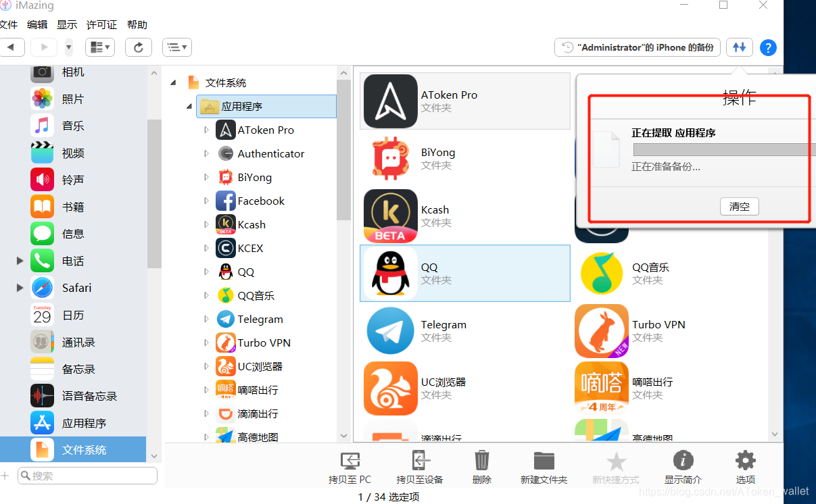Click the 清空 button
This screenshot has width=816, height=504.
click(740, 207)
